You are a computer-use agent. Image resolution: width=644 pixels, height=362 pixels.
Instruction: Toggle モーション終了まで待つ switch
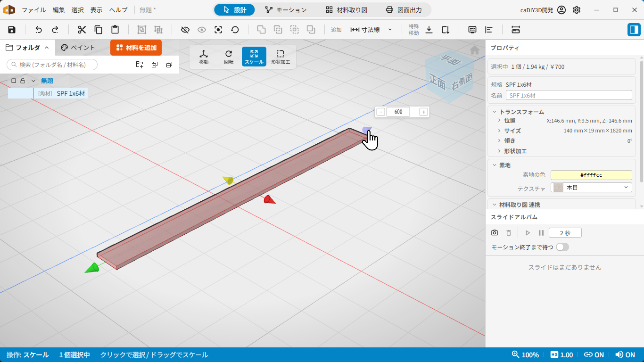point(562,247)
